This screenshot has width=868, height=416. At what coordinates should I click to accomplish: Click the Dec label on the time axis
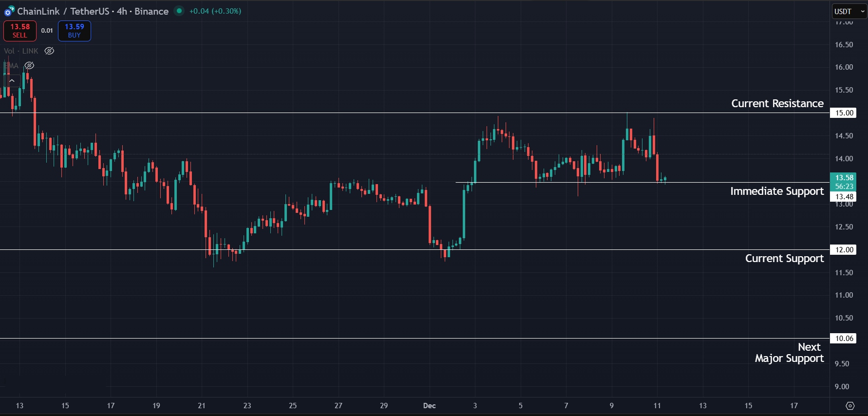click(x=429, y=405)
